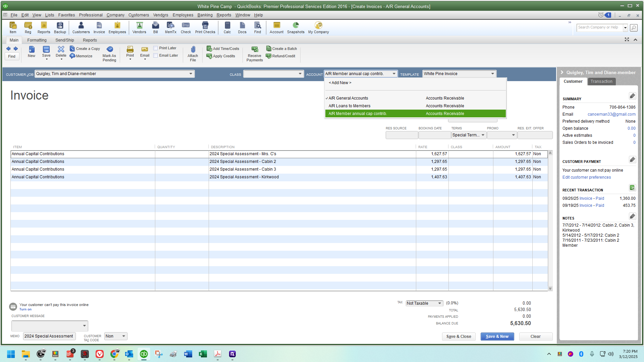Click in the Memo field

point(49,336)
